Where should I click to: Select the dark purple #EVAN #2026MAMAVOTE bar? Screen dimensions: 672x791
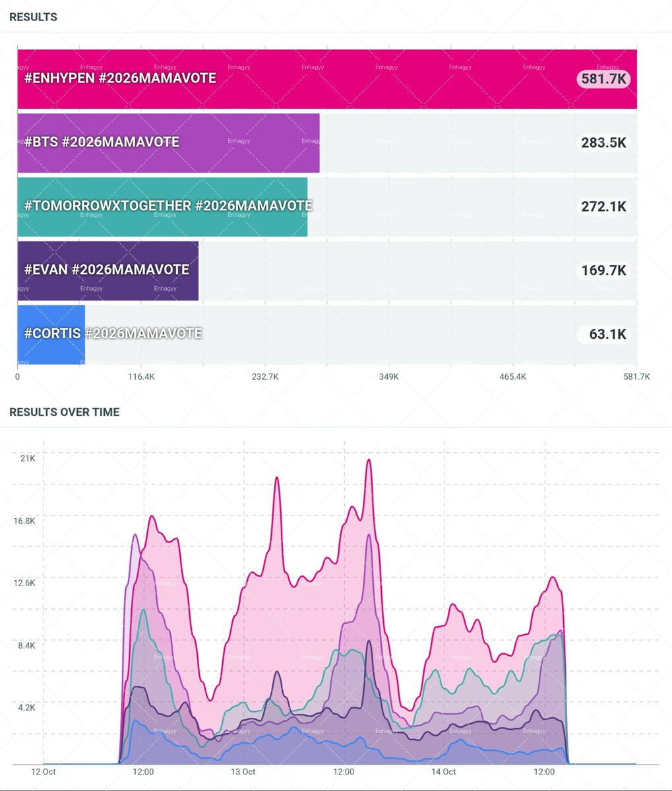(x=107, y=271)
